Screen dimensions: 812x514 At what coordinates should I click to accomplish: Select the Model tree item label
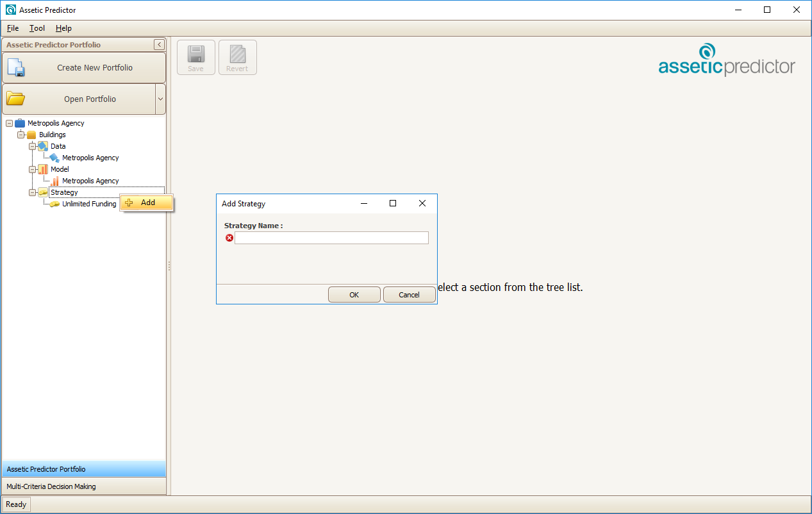pyautogui.click(x=60, y=169)
